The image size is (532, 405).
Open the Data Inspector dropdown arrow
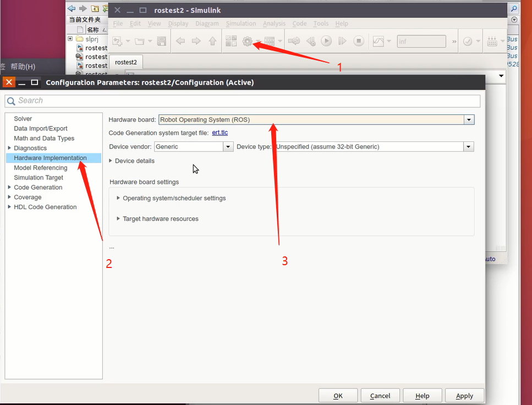[389, 41]
